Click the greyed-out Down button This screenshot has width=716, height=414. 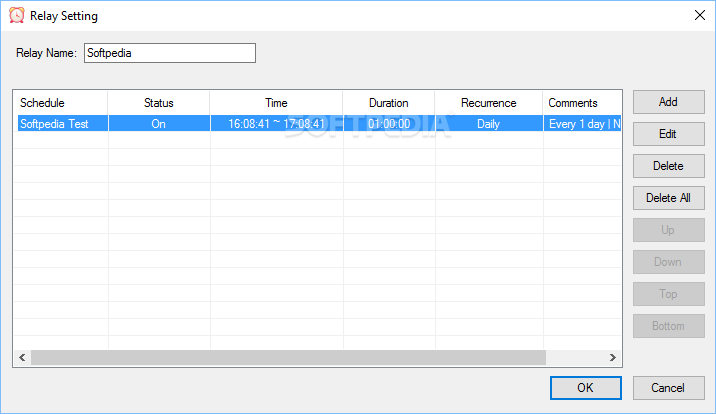[x=669, y=262]
